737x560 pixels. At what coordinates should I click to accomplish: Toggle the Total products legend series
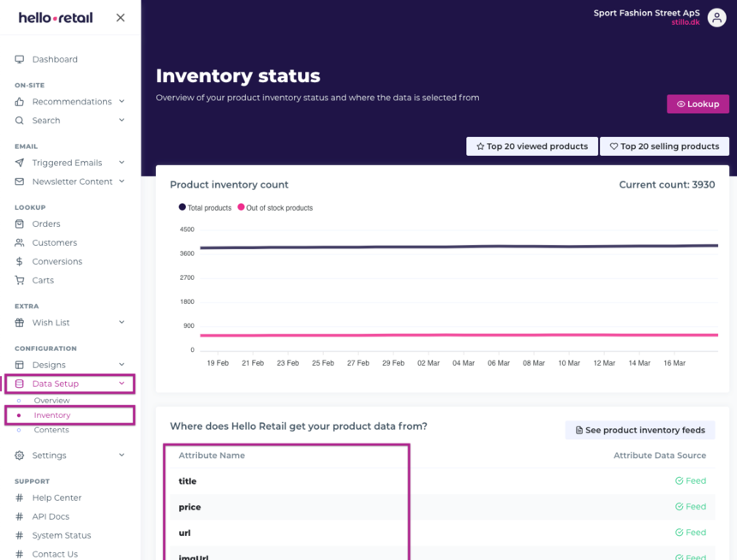(205, 208)
